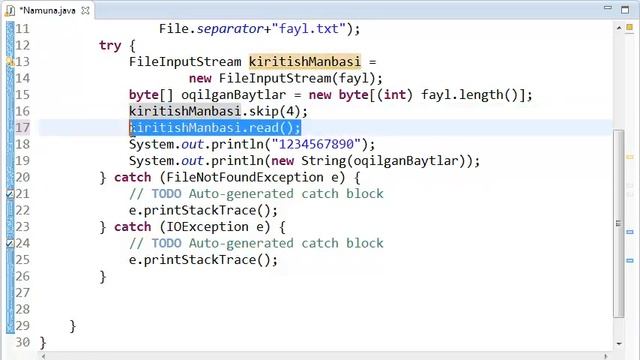Click the closing brace on line 26

tap(103, 276)
